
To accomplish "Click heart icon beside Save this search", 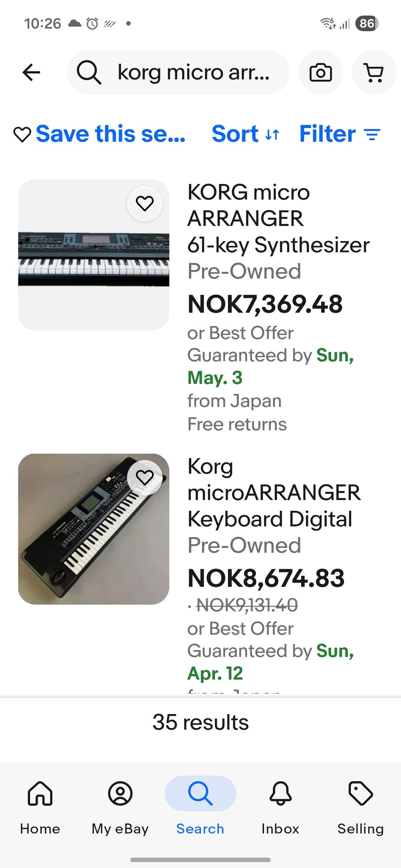I will click(x=22, y=134).
